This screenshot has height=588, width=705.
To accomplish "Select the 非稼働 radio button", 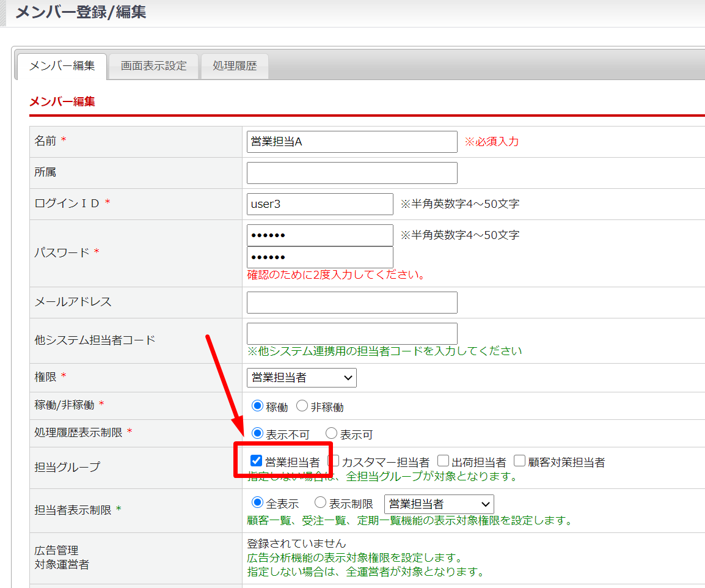I will pyautogui.click(x=302, y=406).
